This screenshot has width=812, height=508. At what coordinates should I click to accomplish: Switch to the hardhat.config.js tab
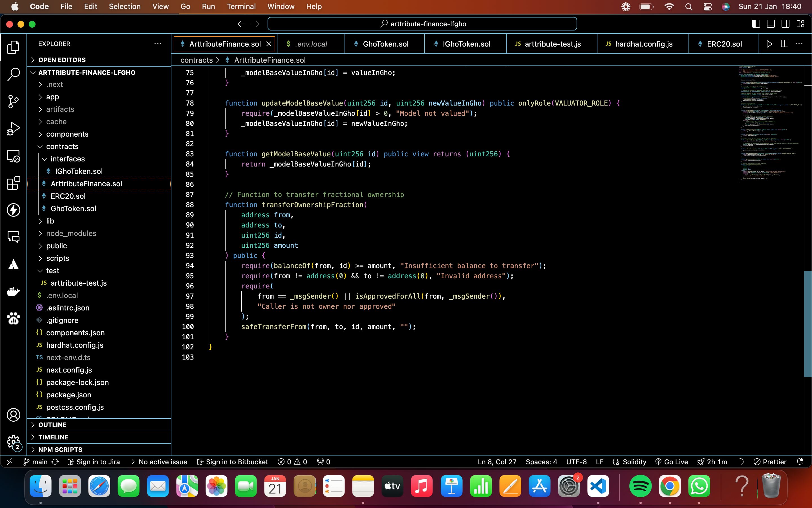pyautogui.click(x=643, y=44)
